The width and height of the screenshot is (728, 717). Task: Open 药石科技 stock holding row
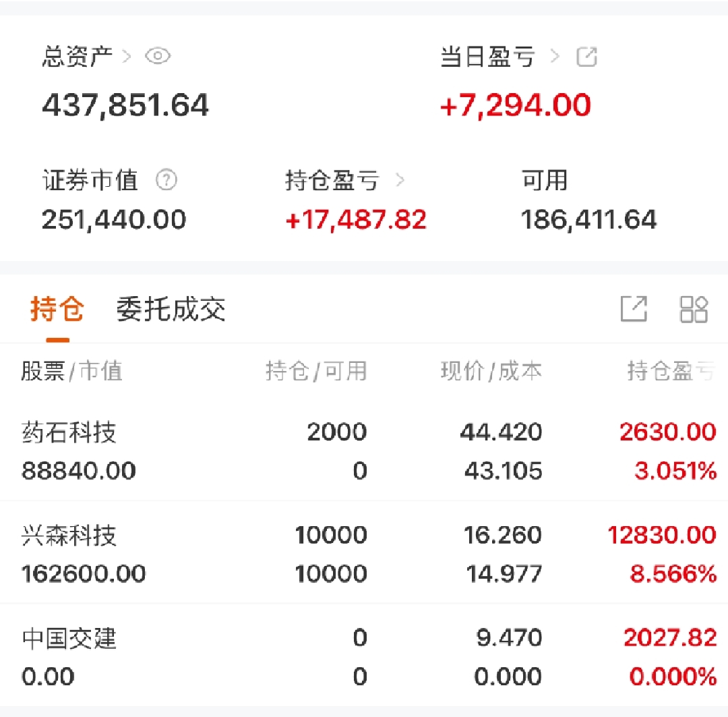coord(364,451)
